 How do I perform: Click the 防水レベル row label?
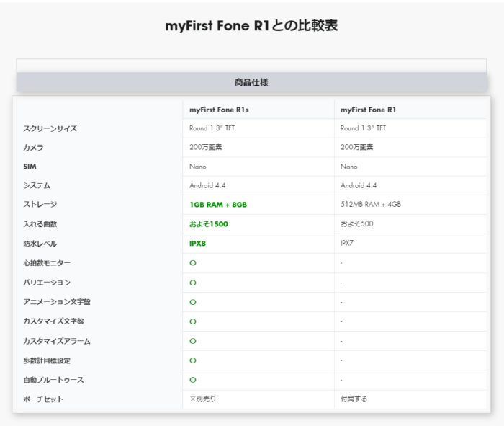click(40, 244)
